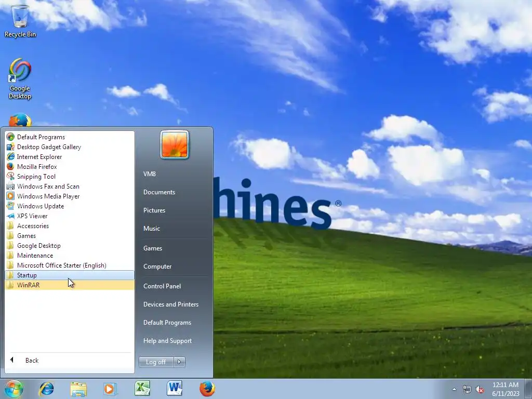The width and height of the screenshot is (532, 399).
Task: Open Excel from the taskbar
Action: [142, 389]
